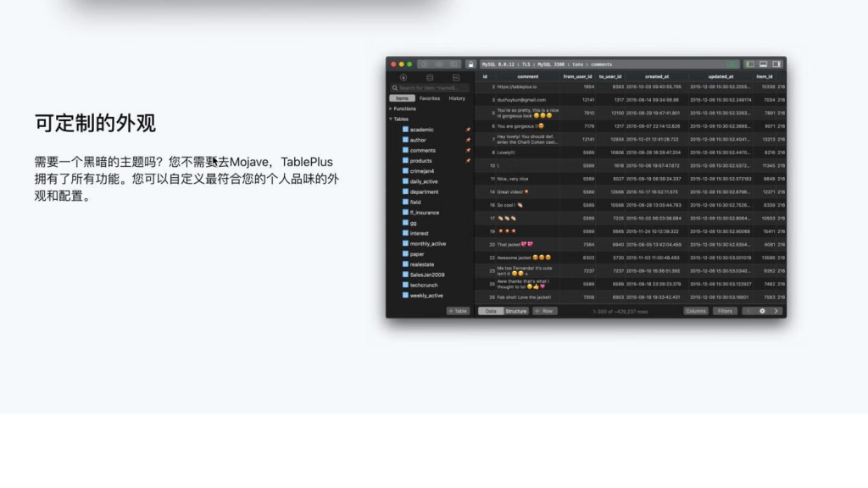Switch to the Favorites tab
The image size is (868, 488).
click(x=430, y=98)
